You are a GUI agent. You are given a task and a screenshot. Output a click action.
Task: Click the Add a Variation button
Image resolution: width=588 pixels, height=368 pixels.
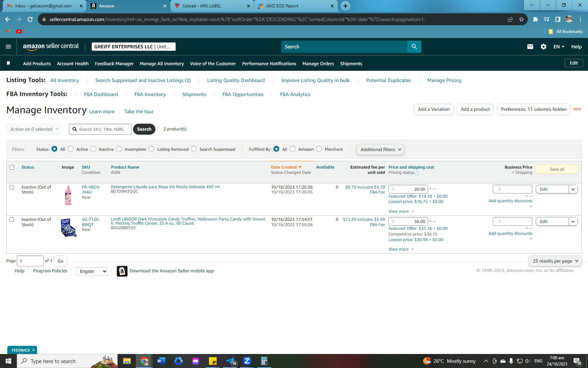[x=434, y=109]
